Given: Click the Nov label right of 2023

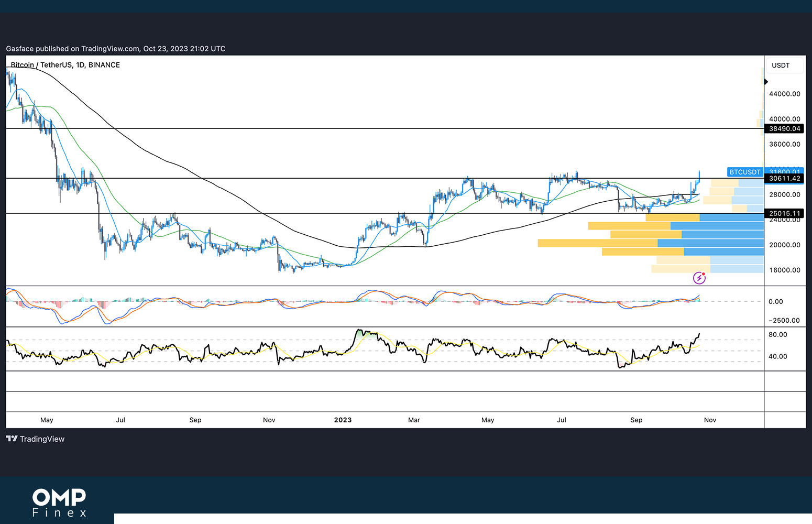Looking at the screenshot, I should (710, 420).
